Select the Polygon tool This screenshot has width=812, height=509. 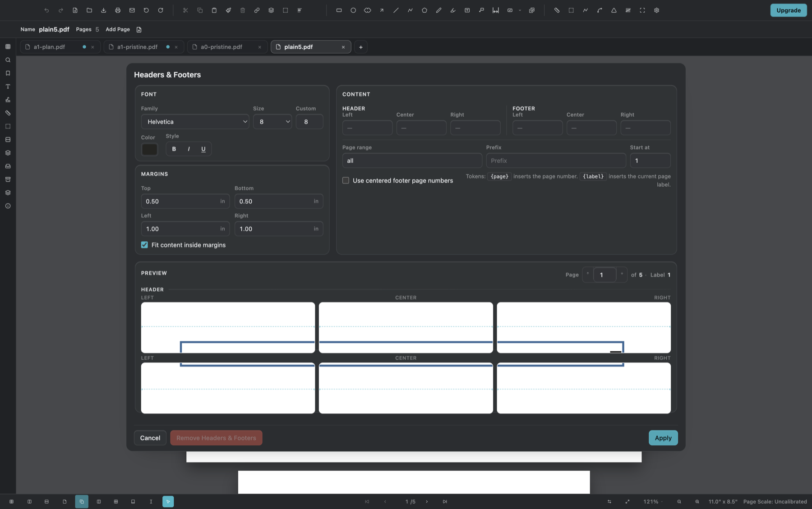coord(424,10)
